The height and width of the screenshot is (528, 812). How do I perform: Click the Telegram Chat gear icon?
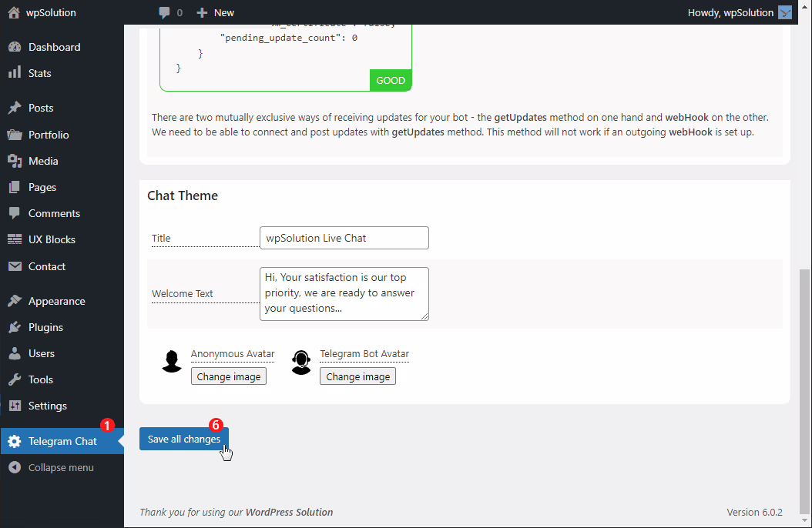[15, 441]
